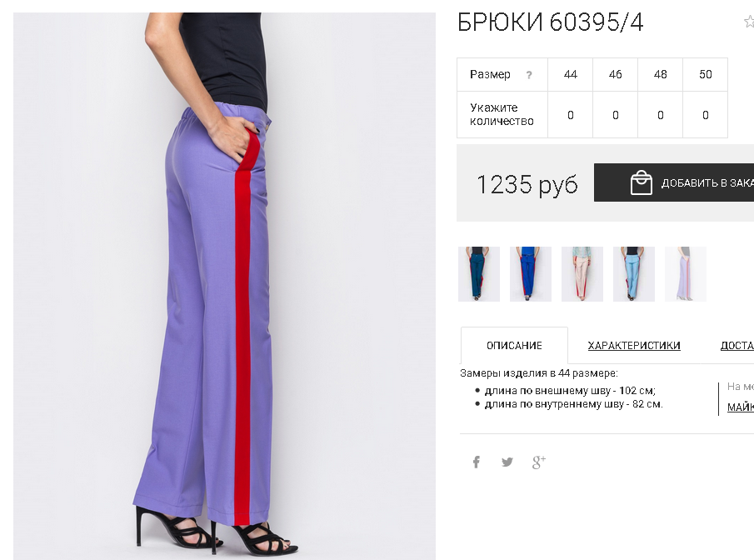This screenshot has height=560, width=754.
Task: Click the quantity field for size 50
Action: click(x=706, y=115)
